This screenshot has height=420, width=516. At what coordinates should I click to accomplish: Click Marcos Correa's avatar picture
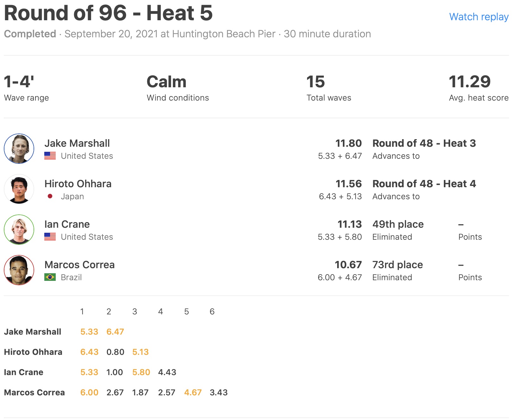[19, 270]
